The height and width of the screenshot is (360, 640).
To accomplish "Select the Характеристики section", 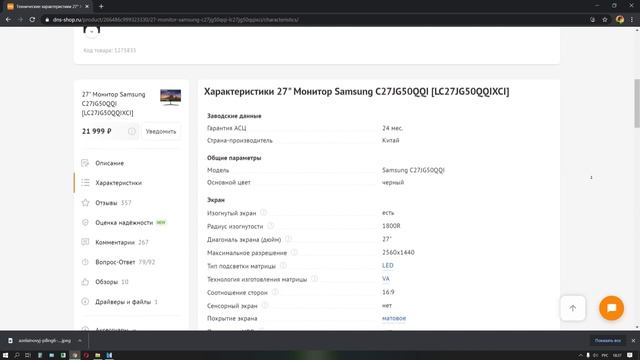I will click(x=118, y=183).
